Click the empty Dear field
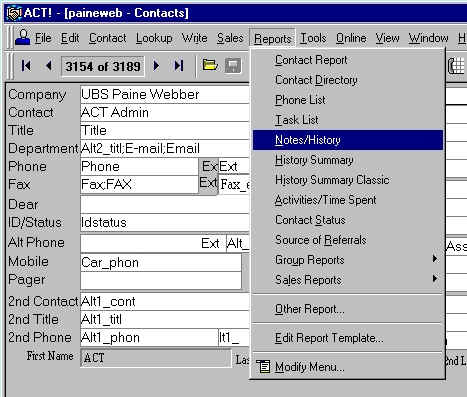467x397 pixels. pos(165,204)
